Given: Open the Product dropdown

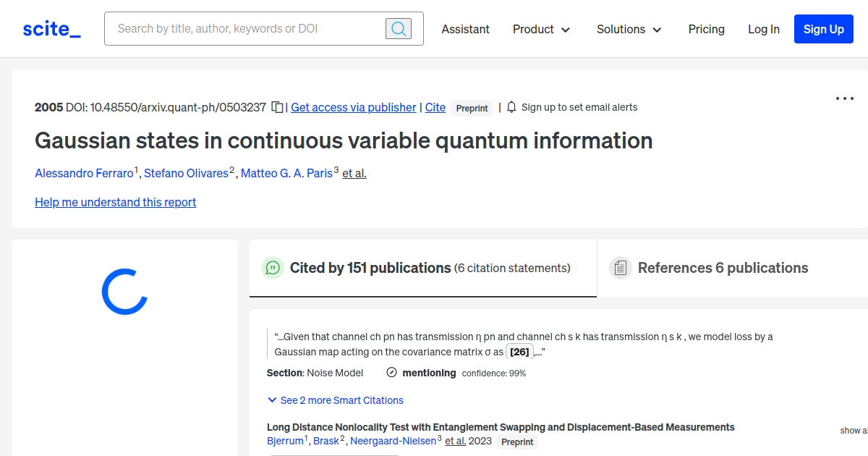Looking at the screenshot, I should tap(541, 29).
